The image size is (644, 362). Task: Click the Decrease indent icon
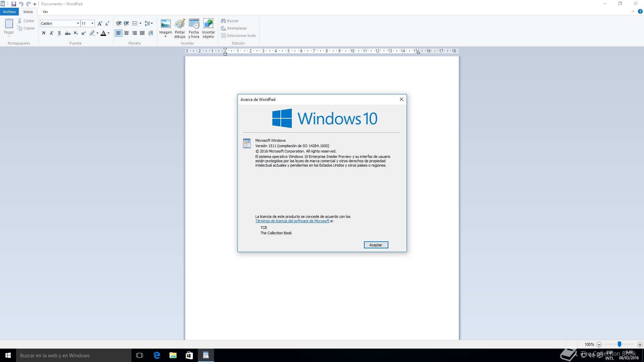pyautogui.click(x=119, y=23)
